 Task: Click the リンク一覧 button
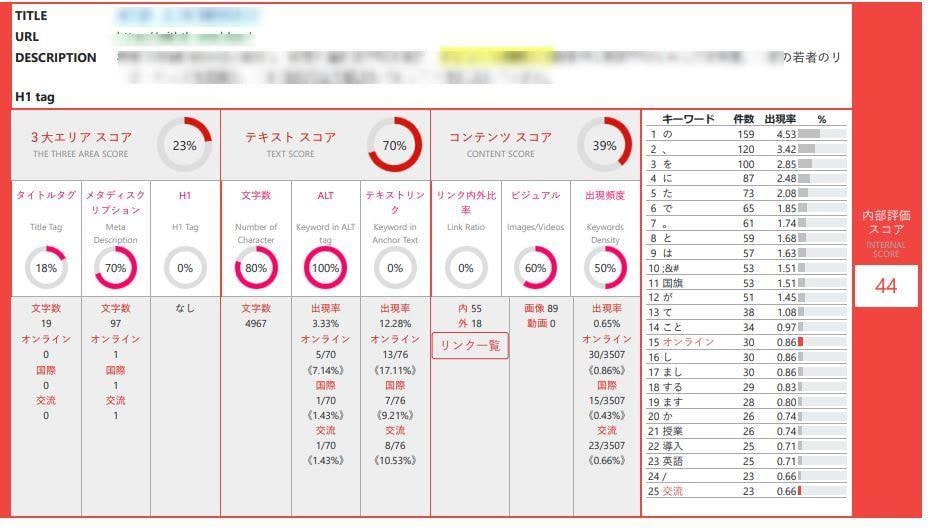[470, 346]
